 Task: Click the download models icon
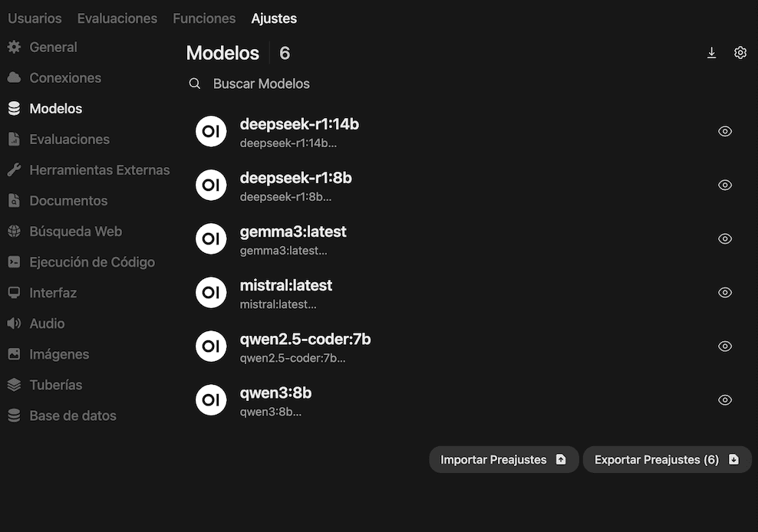[711, 53]
